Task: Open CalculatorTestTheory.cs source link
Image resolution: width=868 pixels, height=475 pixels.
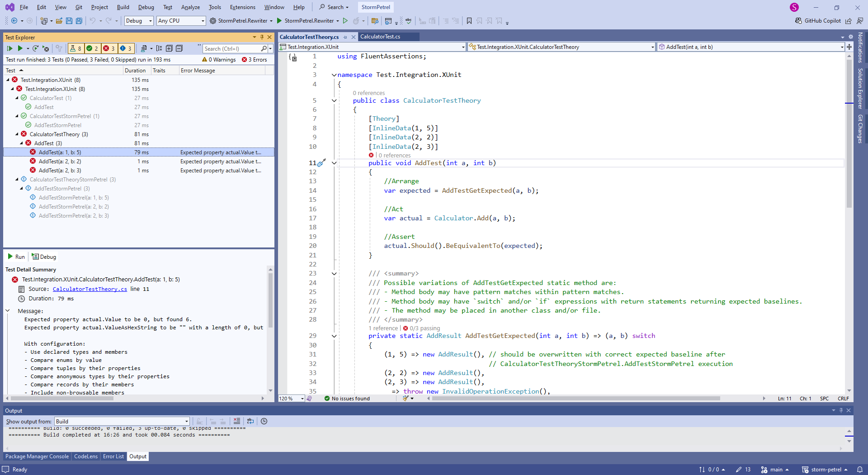Action: (90, 289)
